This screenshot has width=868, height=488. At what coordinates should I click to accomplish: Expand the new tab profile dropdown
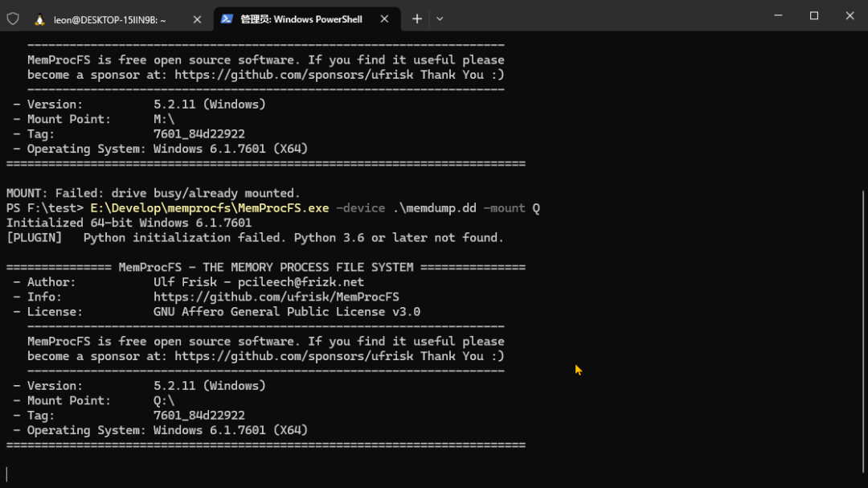(x=440, y=18)
